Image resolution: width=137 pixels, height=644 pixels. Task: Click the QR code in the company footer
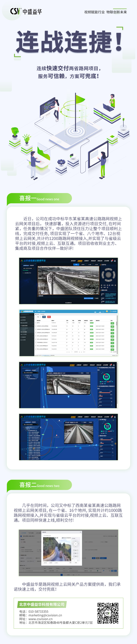click(108, 613)
